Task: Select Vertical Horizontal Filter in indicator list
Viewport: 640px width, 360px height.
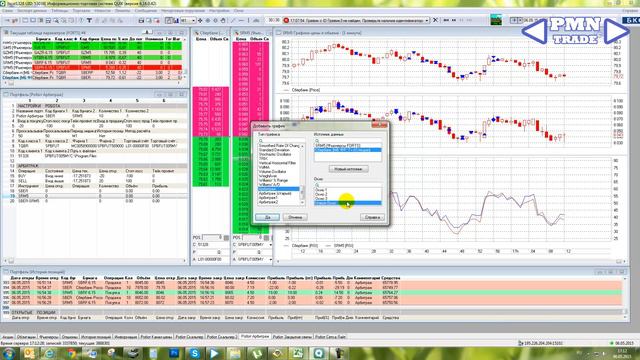Action: pos(277,163)
